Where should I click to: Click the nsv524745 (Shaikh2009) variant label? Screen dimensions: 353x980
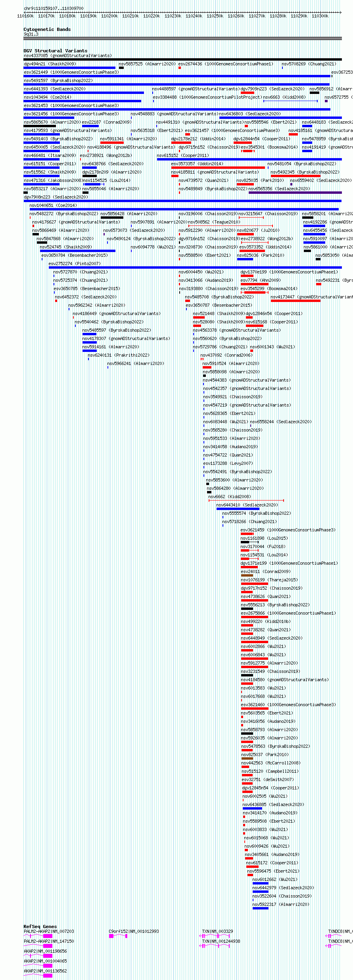pyautogui.click(x=66, y=247)
